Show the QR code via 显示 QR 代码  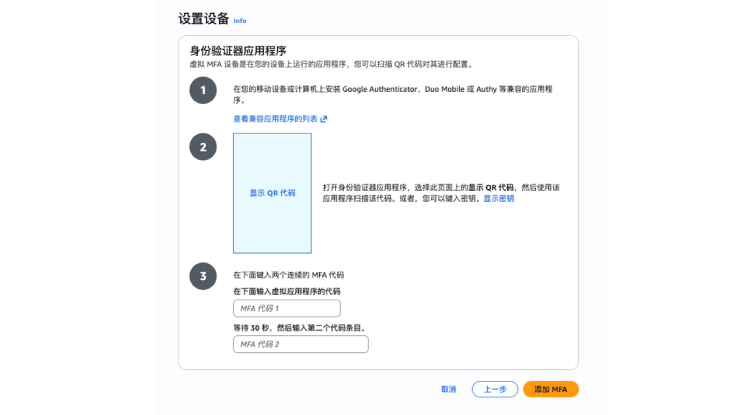272,193
